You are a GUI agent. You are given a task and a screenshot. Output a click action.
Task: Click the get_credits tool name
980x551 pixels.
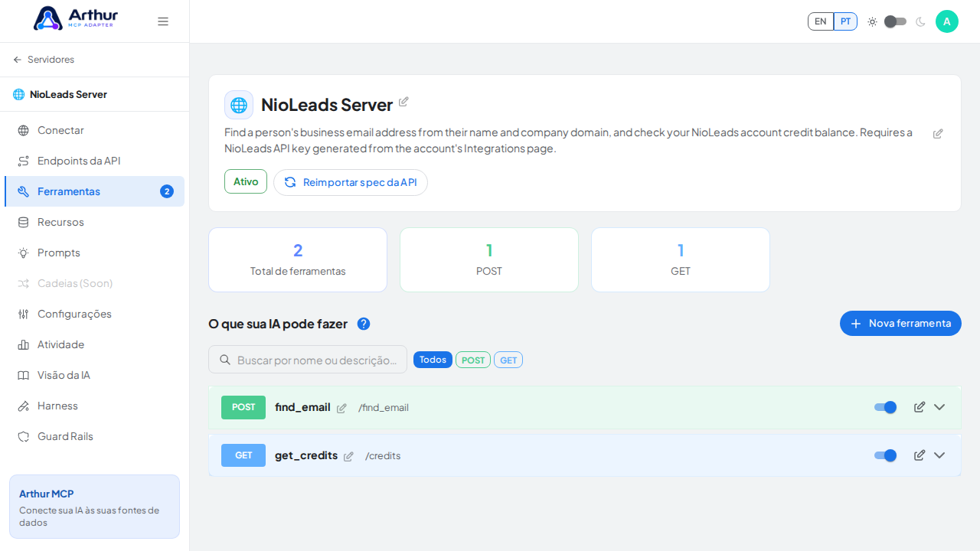(x=306, y=455)
